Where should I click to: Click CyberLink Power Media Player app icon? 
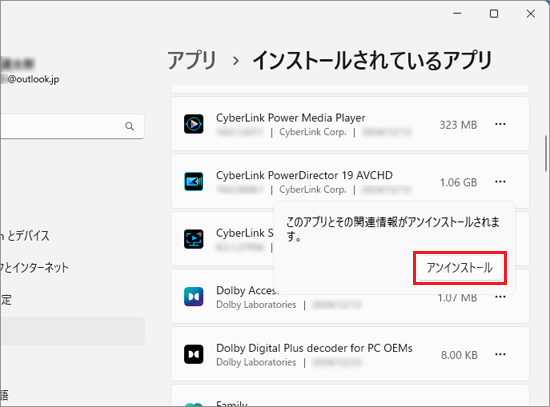(194, 124)
